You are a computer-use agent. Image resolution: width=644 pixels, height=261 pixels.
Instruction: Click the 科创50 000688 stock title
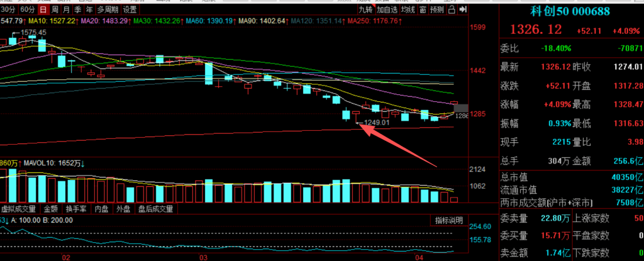570,11
